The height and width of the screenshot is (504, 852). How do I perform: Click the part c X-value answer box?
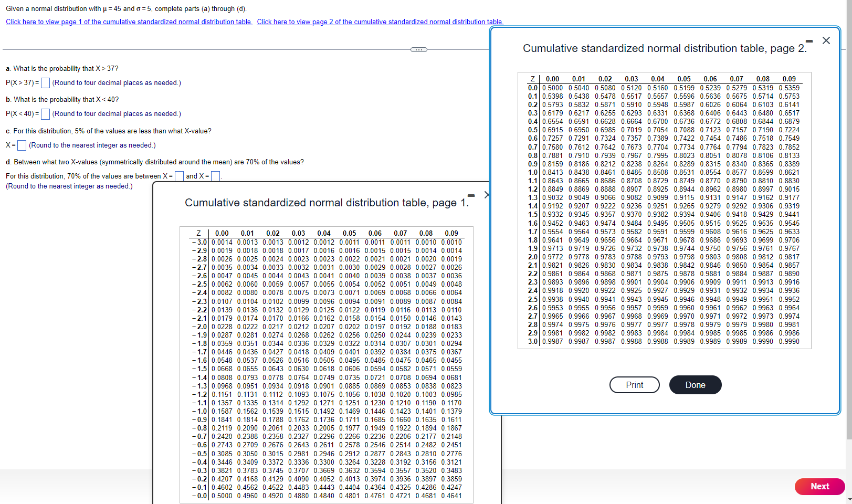coord(22,145)
